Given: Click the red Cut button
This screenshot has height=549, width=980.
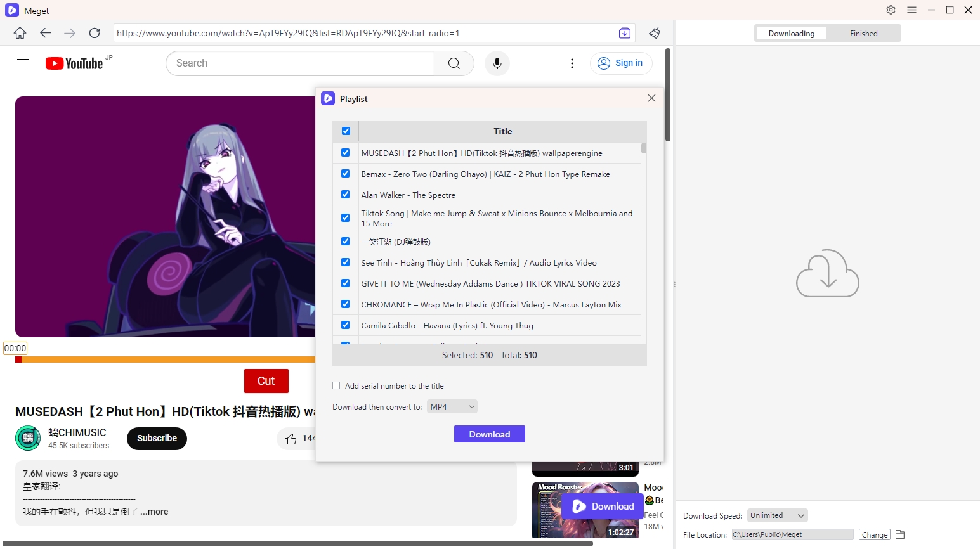Looking at the screenshot, I should tap(266, 381).
